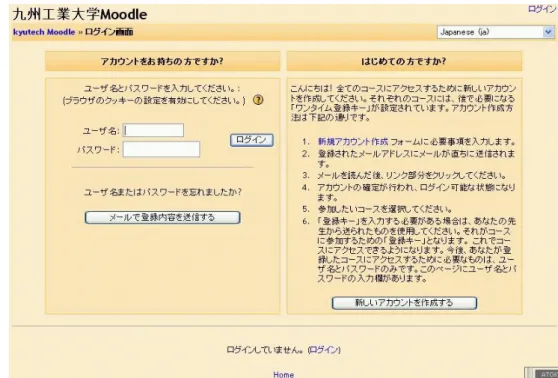Viewport: 558px width, 378px height.
Task: Click the ログイン link at top right
Action: [x=542, y=9]
